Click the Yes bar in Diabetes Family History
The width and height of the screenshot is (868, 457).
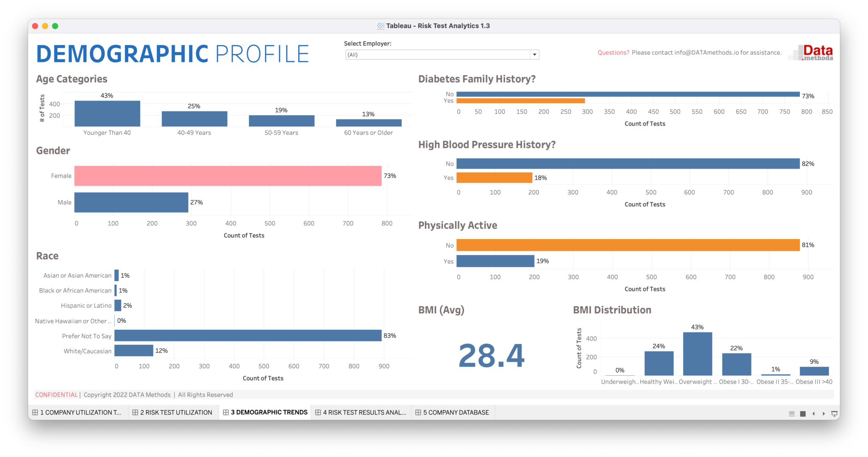(521, 100)
